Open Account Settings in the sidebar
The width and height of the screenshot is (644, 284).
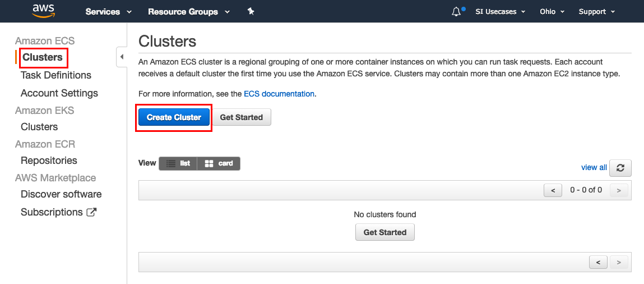click(59, 93)
